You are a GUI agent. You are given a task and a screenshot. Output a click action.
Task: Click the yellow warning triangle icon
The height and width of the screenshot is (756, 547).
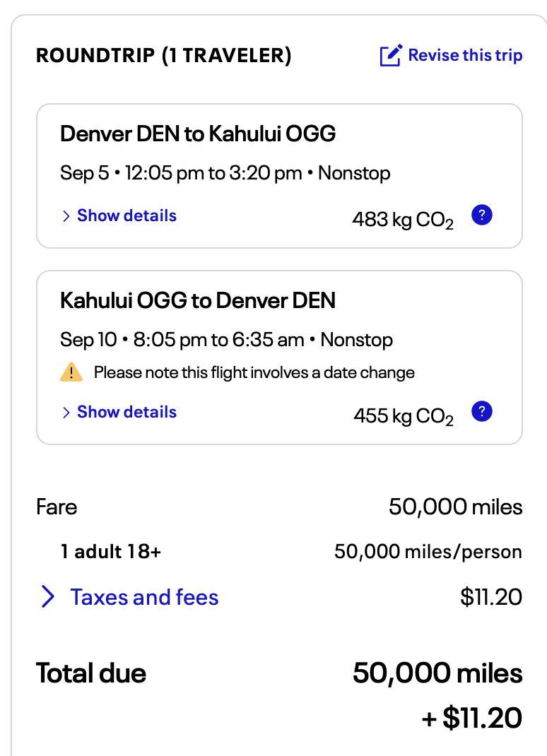71,372
